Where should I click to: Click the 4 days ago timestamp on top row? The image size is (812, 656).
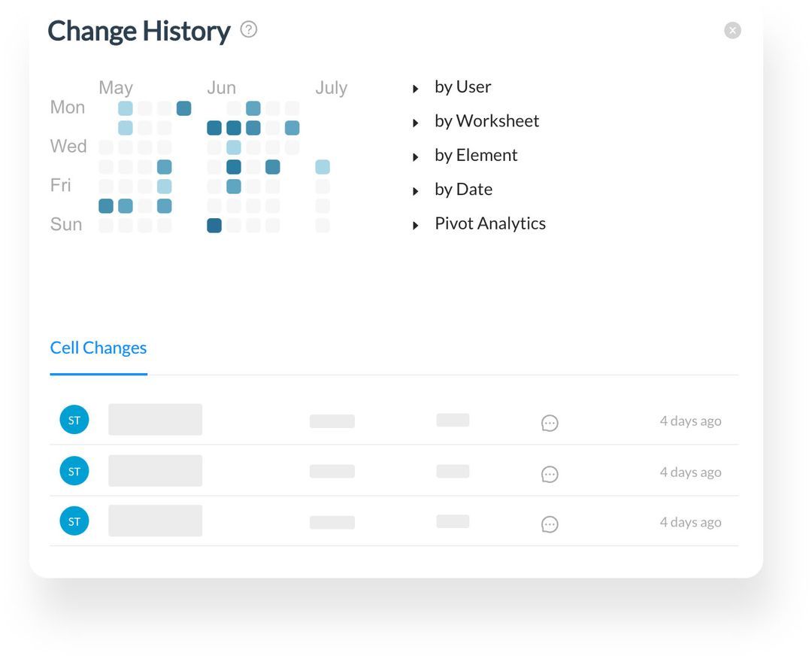tap(690, 421)
